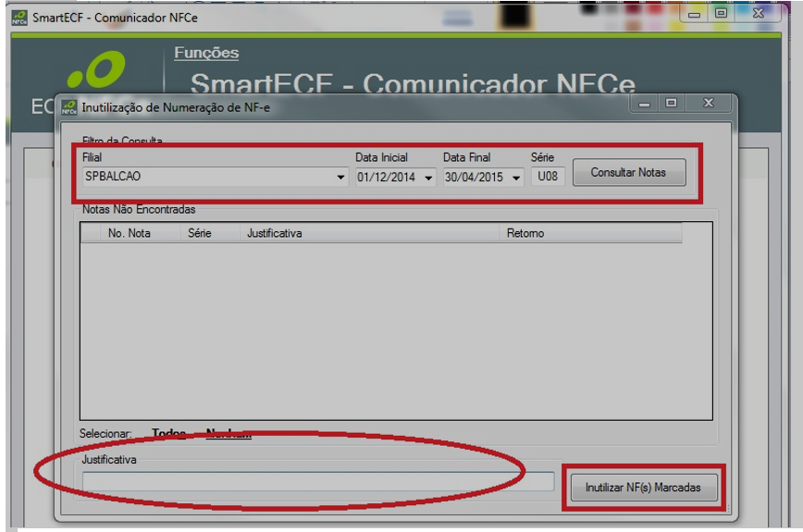Click SmartECF main window title bar icon
The image size is (803, 532).
pyautogui.click(x=19, y=18)
